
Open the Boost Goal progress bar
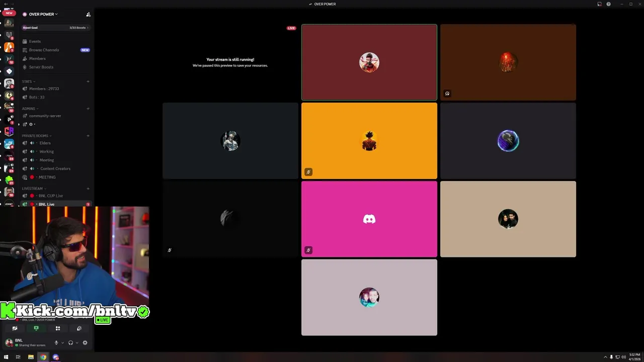tap(55, 28)
